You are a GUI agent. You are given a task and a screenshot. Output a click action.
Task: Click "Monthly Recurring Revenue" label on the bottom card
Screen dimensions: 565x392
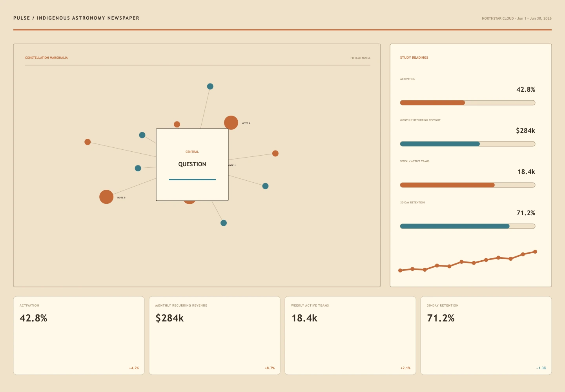pos(181,305)
